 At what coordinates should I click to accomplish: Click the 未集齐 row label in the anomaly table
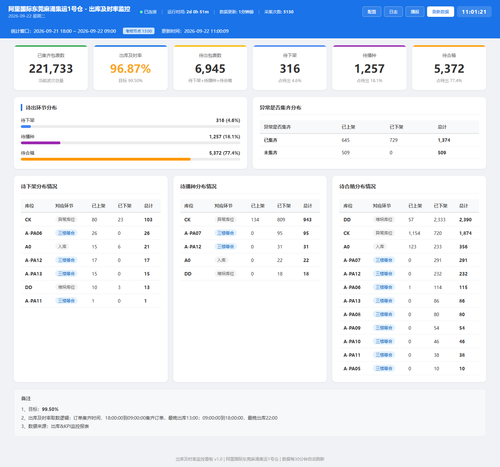pyautogui.click(x=270, y=153)
